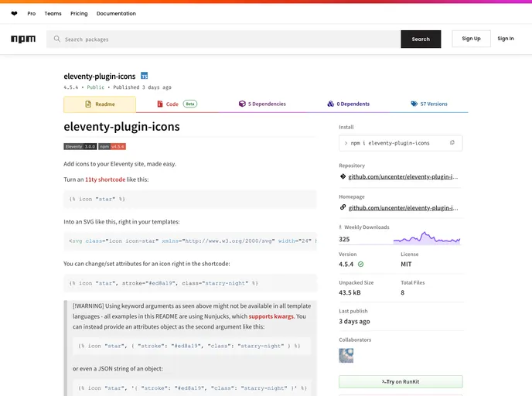
Task: Click the collaborator avatar thumbnail
Action: click(x=346, y=356)
